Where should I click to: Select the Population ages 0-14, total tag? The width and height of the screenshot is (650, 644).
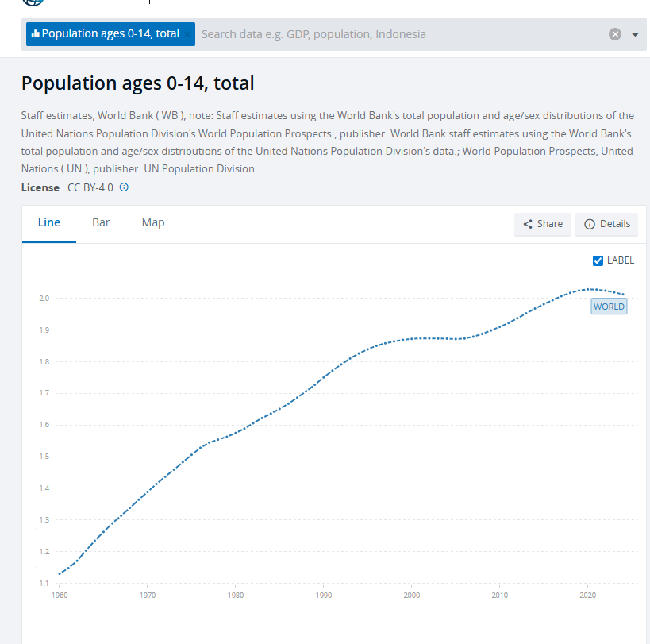(110, 33)
